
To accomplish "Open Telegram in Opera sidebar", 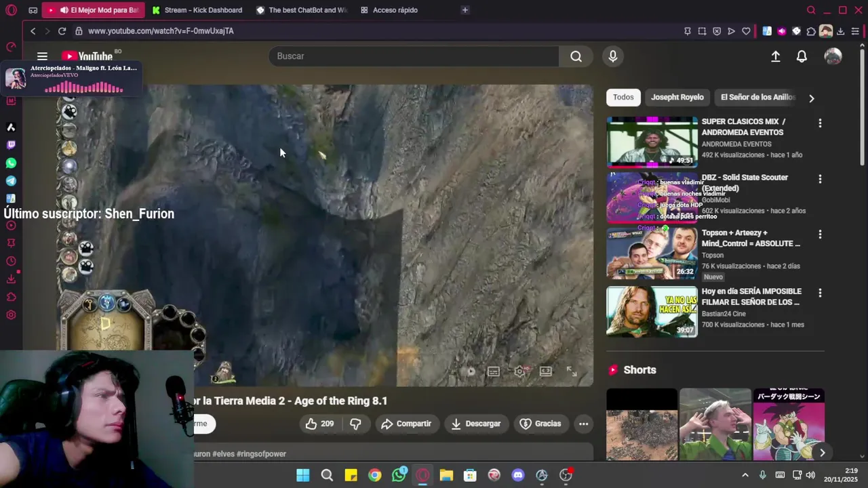I will [x=11, y=181].
